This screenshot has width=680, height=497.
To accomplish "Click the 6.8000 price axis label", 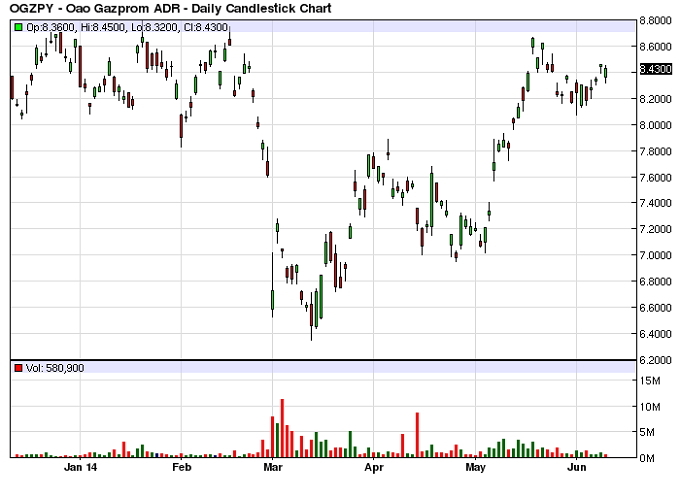I will click(655, 281).
